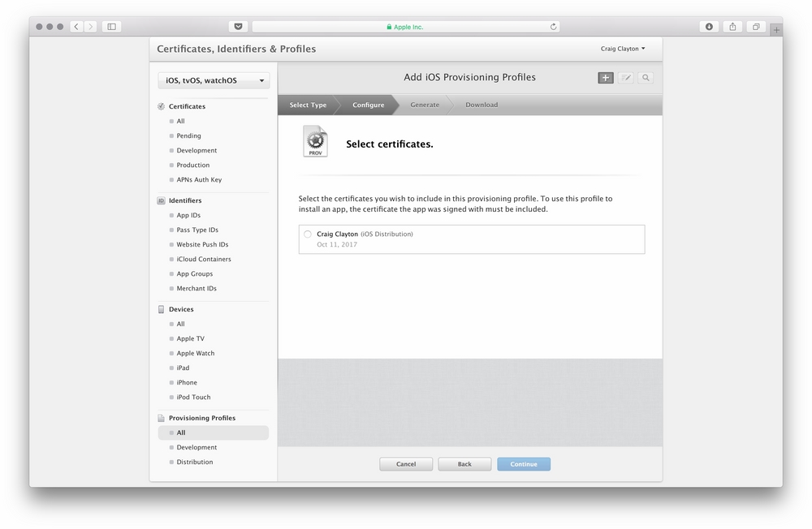Toggle Safari's sidebar button

point(111,27)
